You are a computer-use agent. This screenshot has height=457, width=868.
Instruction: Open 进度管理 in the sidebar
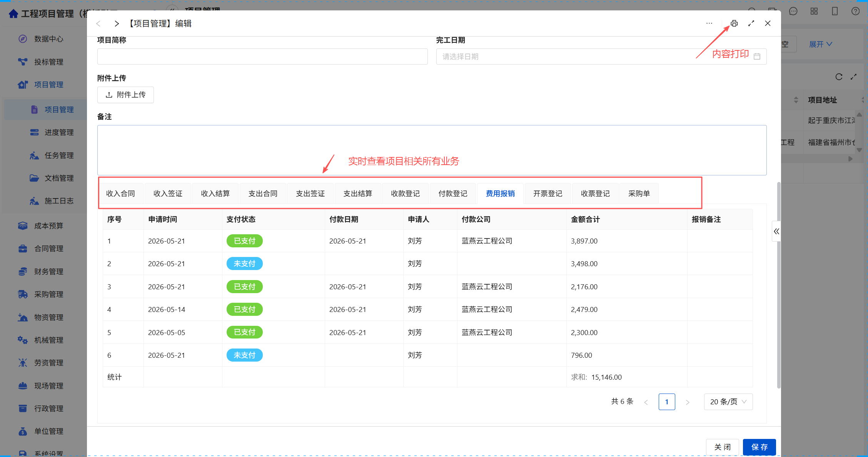59,132
